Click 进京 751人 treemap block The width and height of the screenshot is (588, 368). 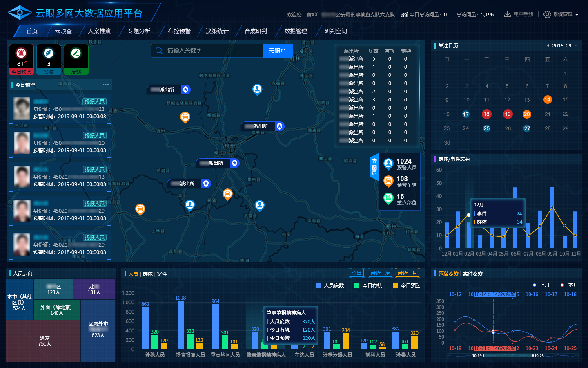coord(43,341)
